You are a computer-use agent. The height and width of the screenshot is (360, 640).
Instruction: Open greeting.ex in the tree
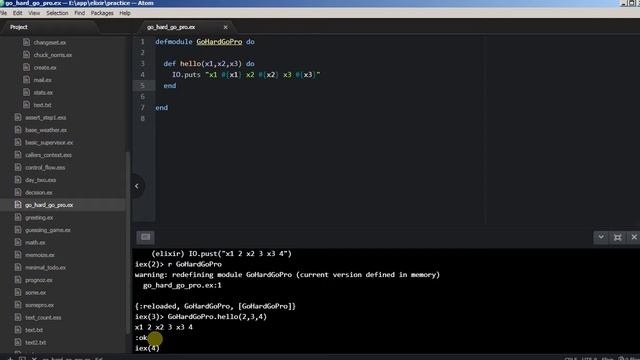[x=39, y=218]
